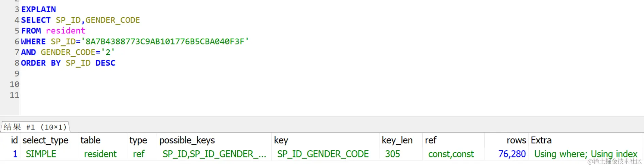Select the Using where; Using index cell

[585, 154]
